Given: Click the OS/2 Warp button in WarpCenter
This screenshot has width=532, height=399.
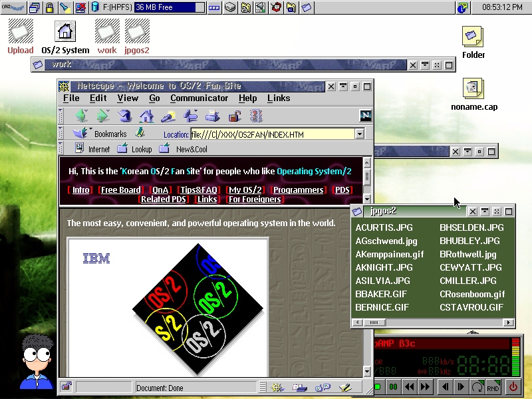Looking at the screenshot, I should pyautogui.click(x=13, y=7).
